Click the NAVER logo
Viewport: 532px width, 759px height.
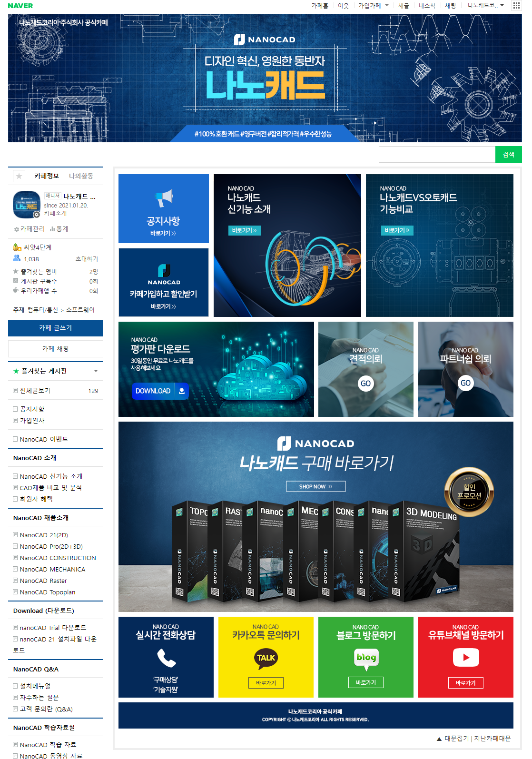pos(20,6)
